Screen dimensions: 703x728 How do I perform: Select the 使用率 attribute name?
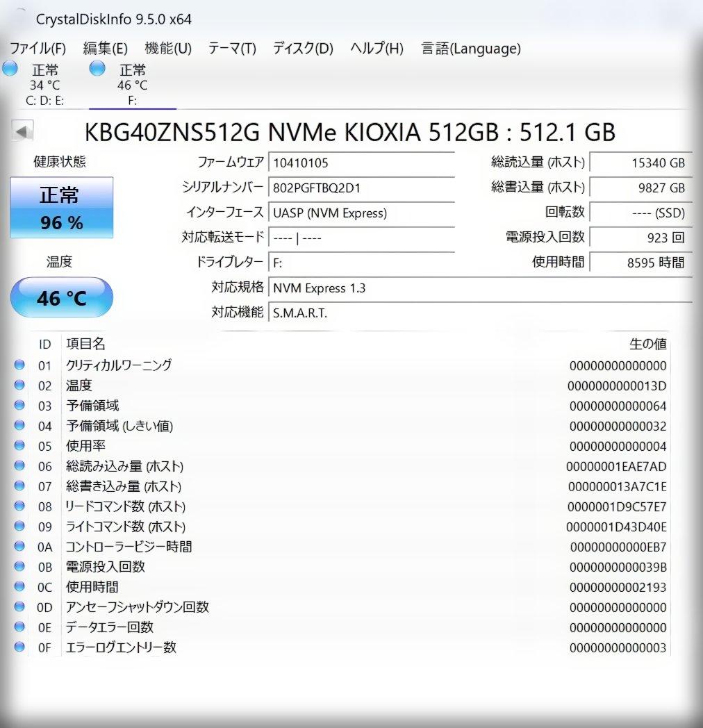(85, 446)
